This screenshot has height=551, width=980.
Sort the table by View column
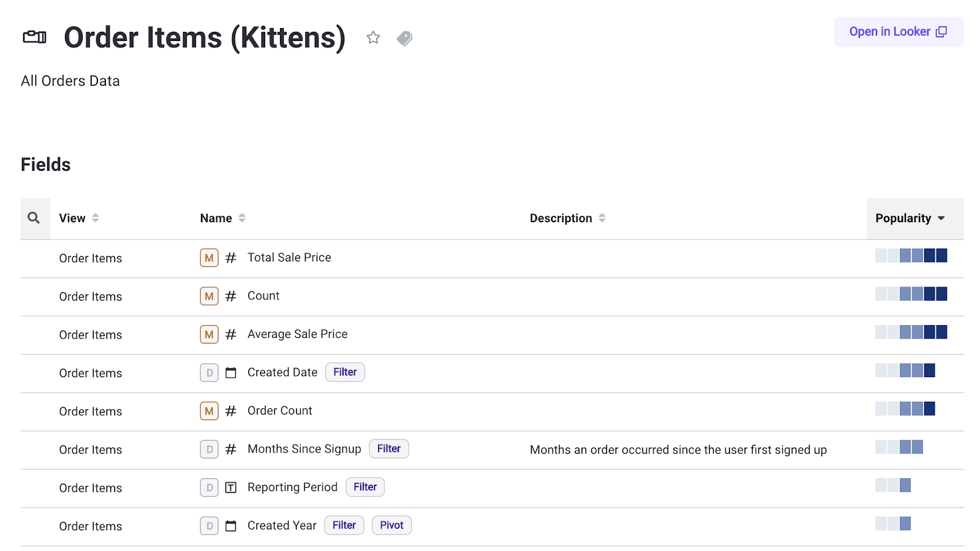point(78,218)
